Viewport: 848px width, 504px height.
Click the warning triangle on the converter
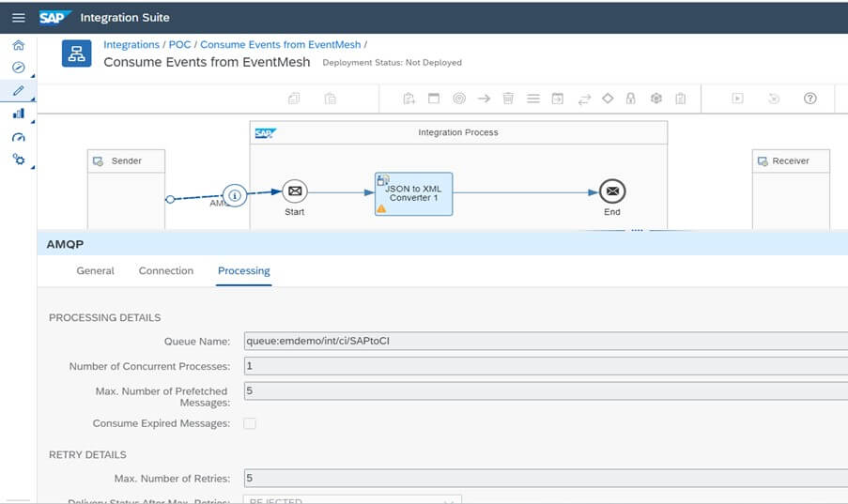[x=382, y=208]
